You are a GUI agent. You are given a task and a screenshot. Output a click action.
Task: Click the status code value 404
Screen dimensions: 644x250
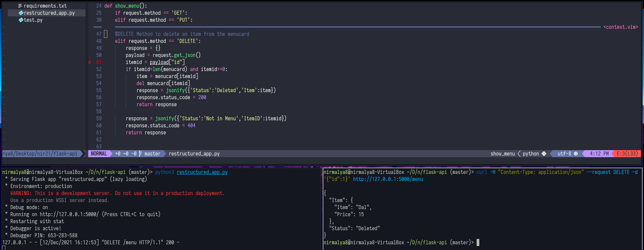(192, 126)
